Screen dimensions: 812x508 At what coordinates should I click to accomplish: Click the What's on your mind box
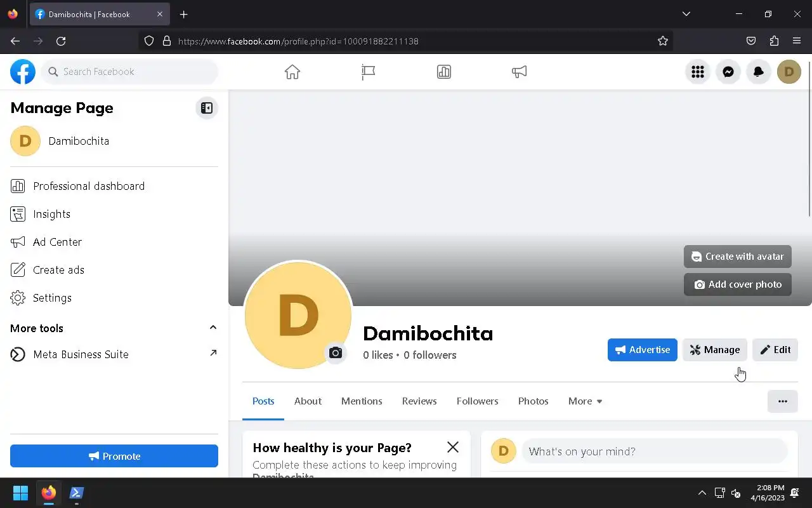655,451
